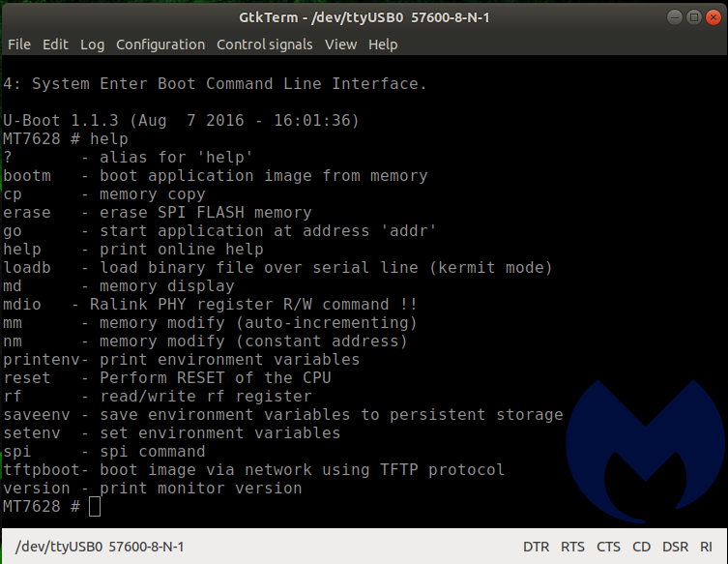This screenshot has width=728, height=564.
Task: Maximize the GtkTerm window
Action: (x=693, y=17)
